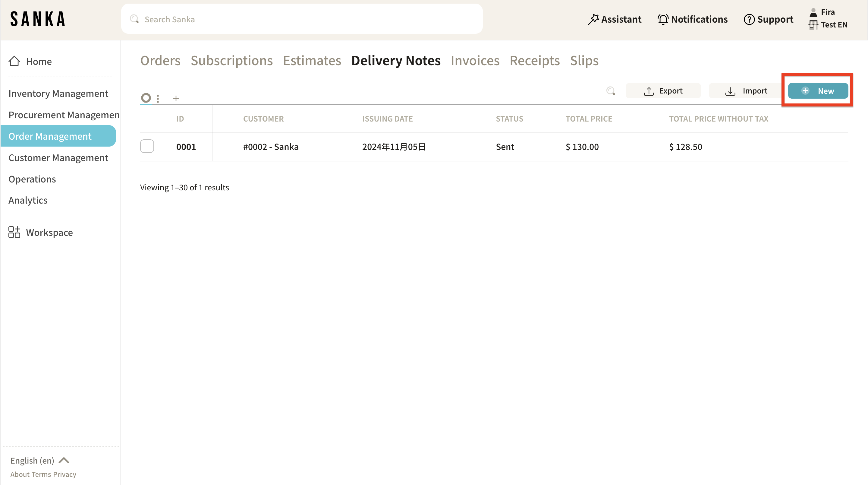Image resolution: width=868 pixels, height=485 pixels.
Task: Switch to the Invoices tab
Action: click(x=475, y=61)
